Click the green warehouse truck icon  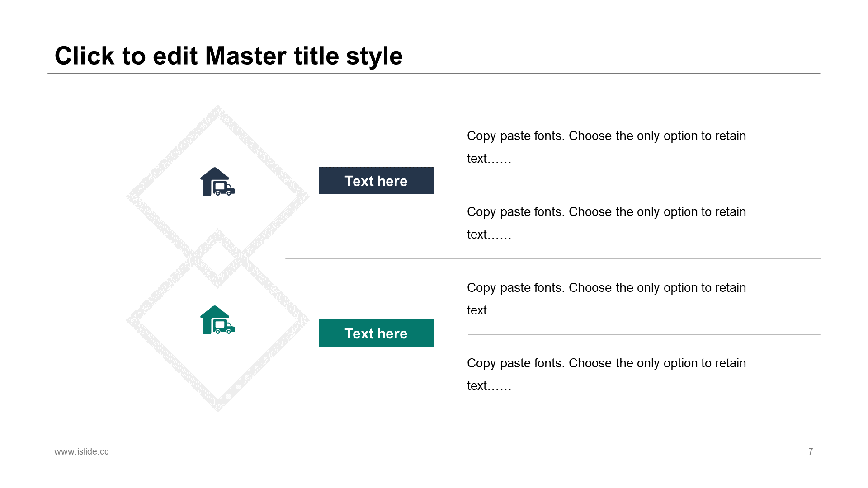point(217,320)
